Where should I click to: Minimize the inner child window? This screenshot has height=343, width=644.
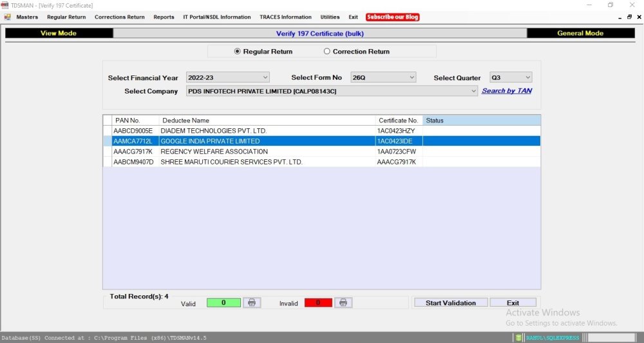pyautogui.click(x=620, y=17)
